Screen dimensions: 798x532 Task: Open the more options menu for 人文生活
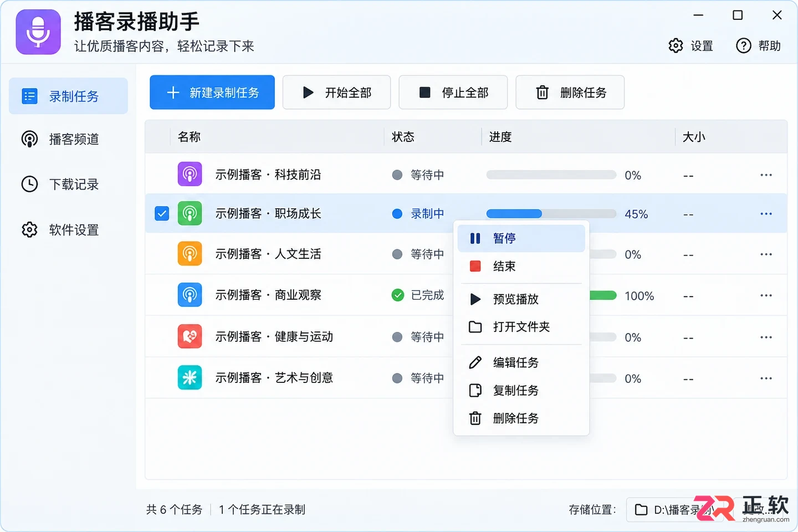click(766, 254)
